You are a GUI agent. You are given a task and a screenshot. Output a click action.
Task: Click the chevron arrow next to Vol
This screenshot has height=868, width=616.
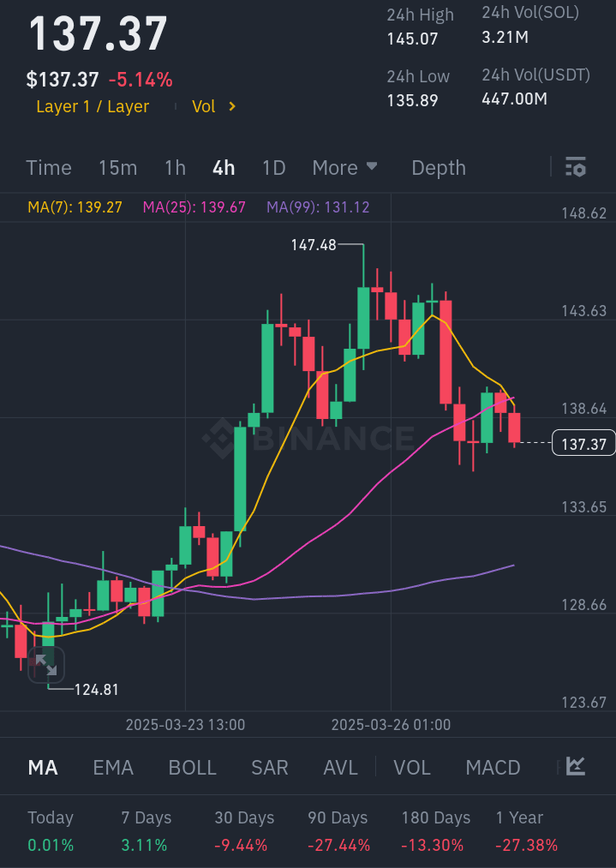click(231, 107)
